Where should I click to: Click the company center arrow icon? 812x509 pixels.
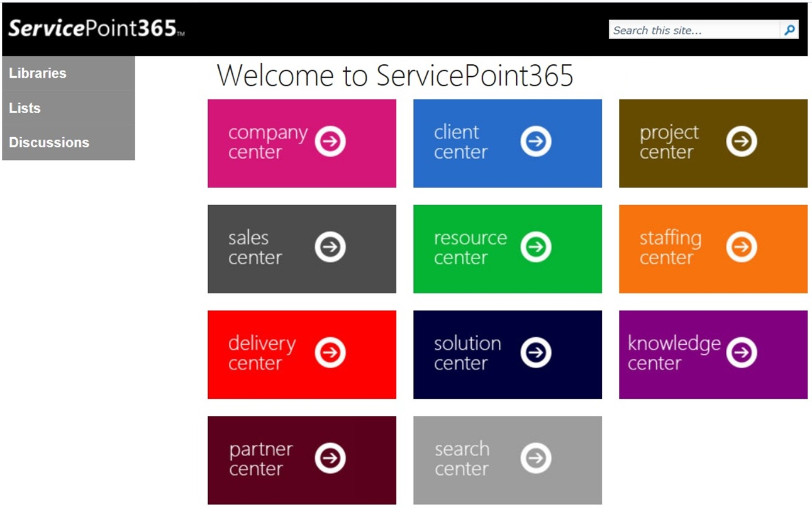pos(330,142)
